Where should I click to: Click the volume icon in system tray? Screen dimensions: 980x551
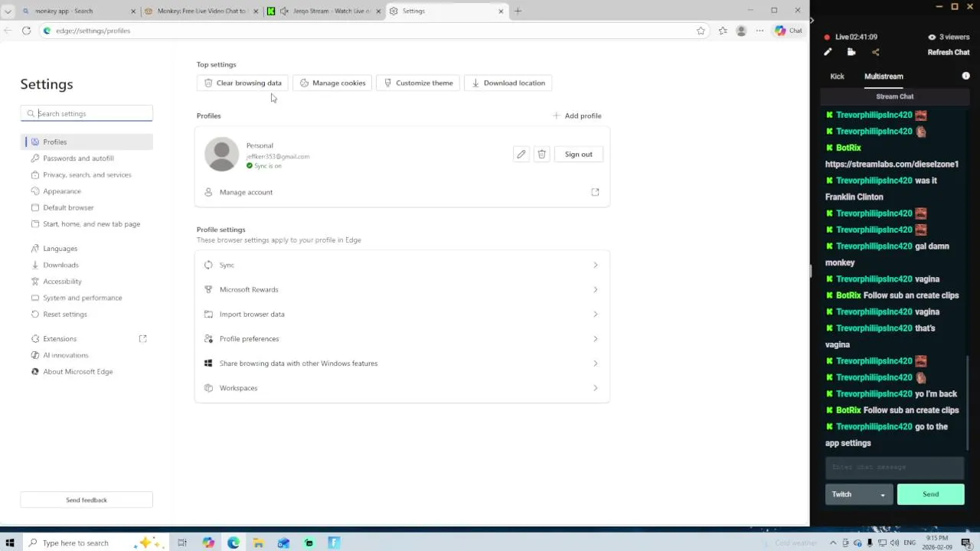click(894, 543)
